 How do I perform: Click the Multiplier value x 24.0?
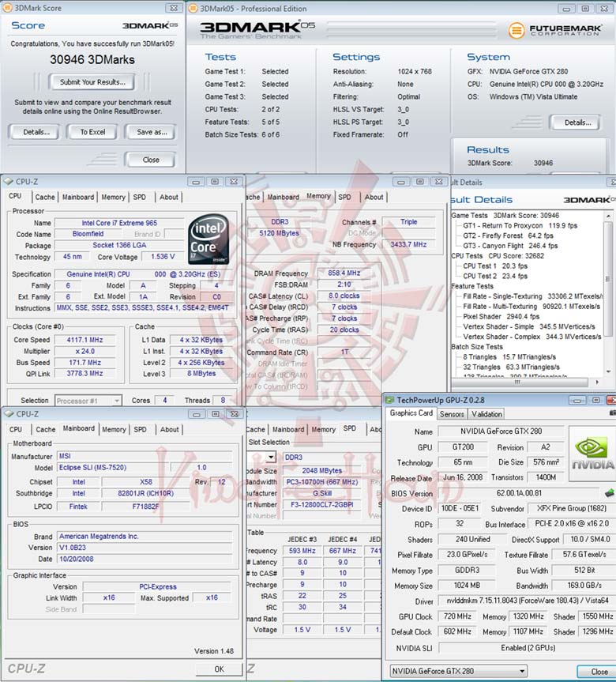tap(85, 351)
